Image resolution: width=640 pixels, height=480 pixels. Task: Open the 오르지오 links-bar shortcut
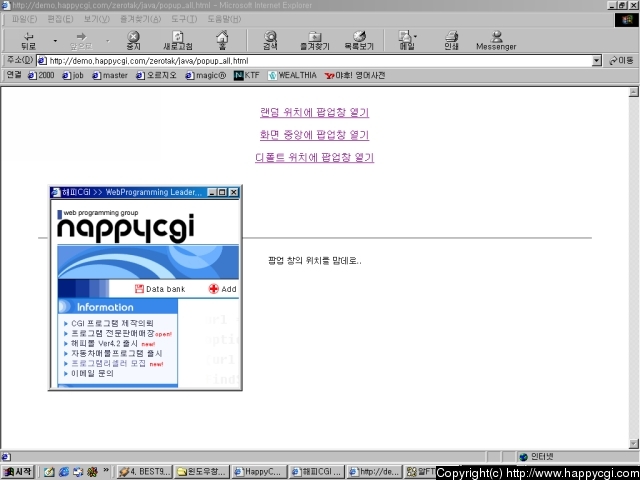pyautogui.click(x=156, y=75)
